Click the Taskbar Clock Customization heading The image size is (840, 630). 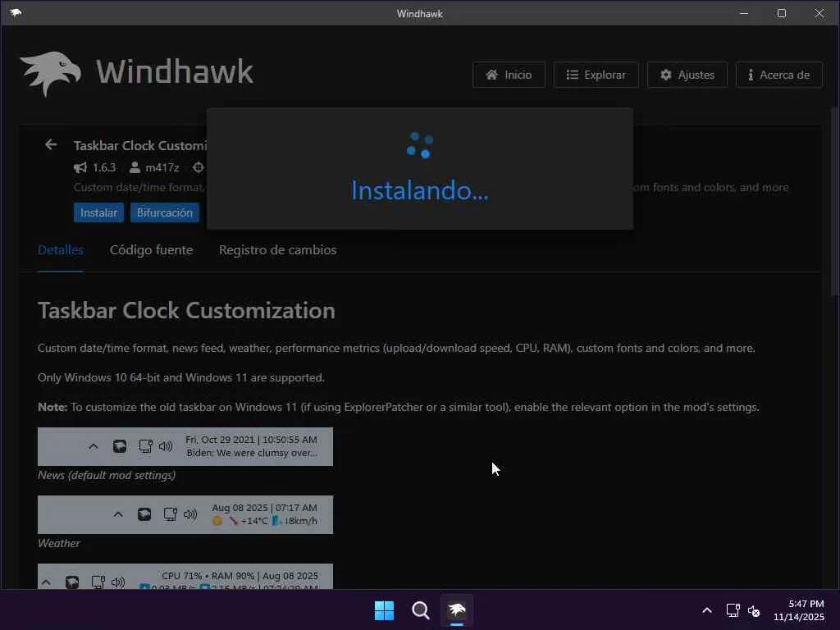[186, 311]
